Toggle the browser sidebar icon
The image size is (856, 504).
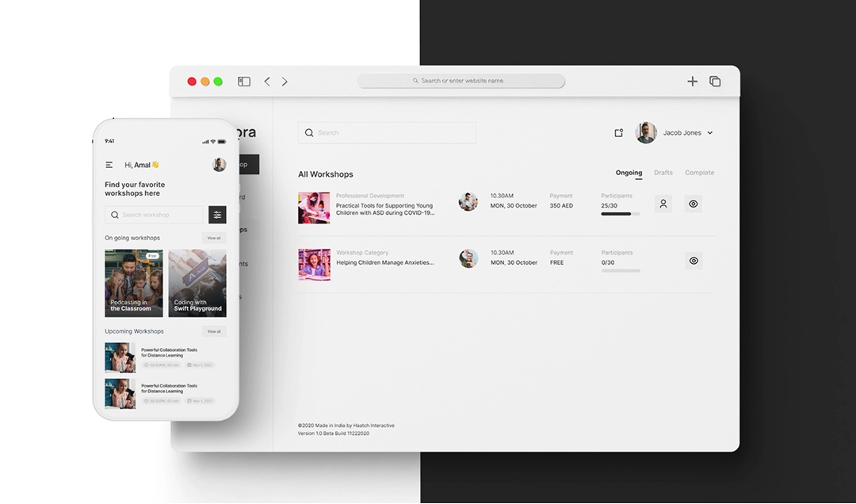click(244, 82)
